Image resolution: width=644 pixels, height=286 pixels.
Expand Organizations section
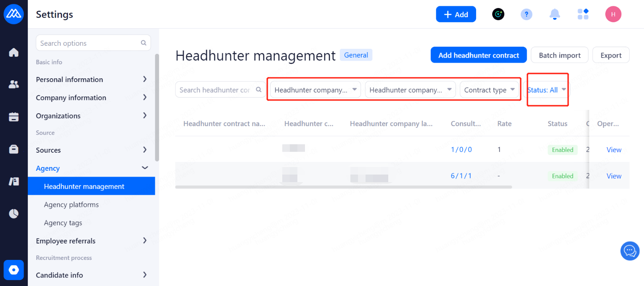click(x=91, y=116)
